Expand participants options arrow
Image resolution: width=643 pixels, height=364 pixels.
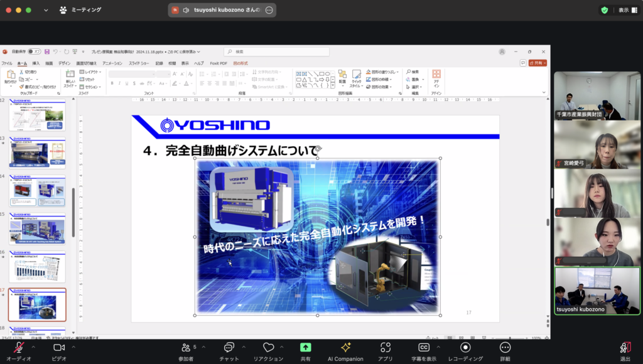click(x=203, y=347)
